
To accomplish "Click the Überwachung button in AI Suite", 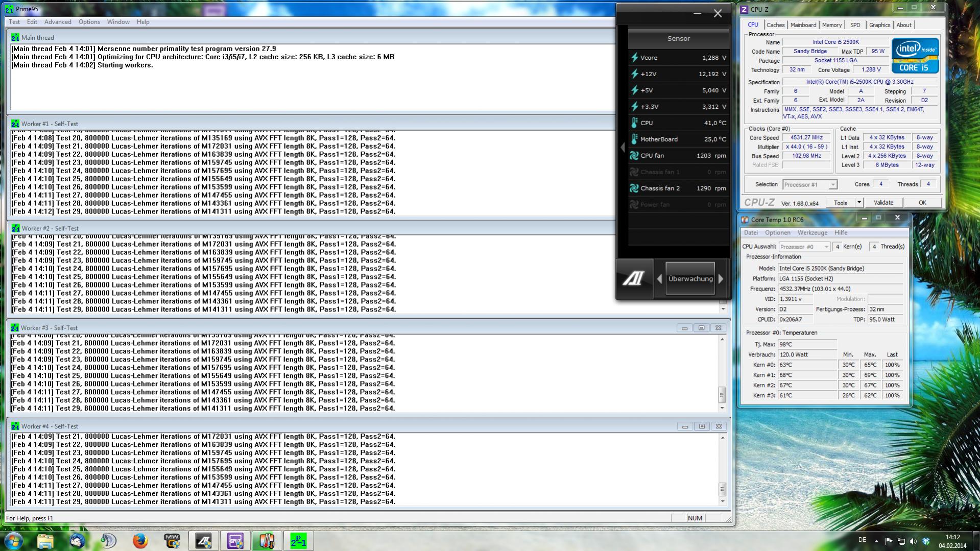I will (x=690, y=279).
